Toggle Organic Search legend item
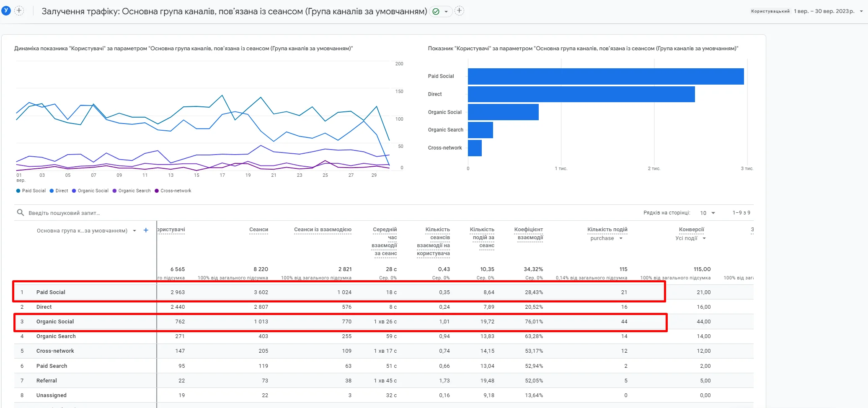Viewport: 868px width, 408px height. (x=132, y=191)
